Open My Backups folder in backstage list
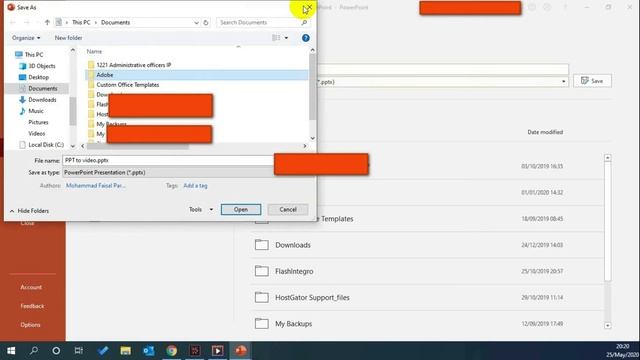 [427, 324]
